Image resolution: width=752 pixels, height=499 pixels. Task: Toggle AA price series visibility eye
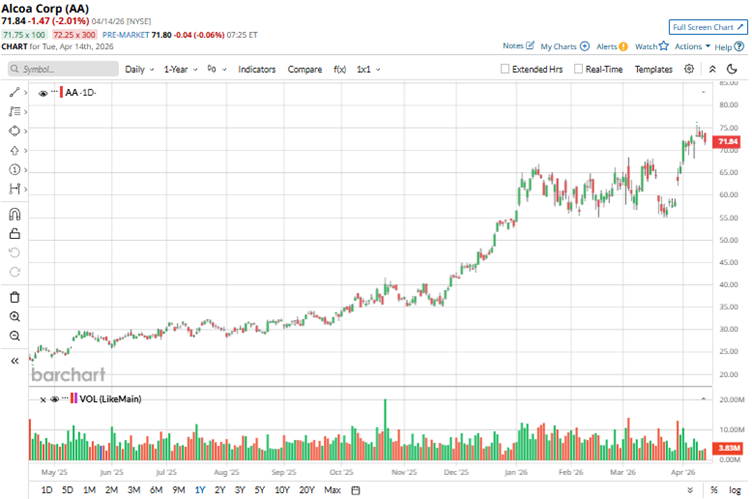43,93
